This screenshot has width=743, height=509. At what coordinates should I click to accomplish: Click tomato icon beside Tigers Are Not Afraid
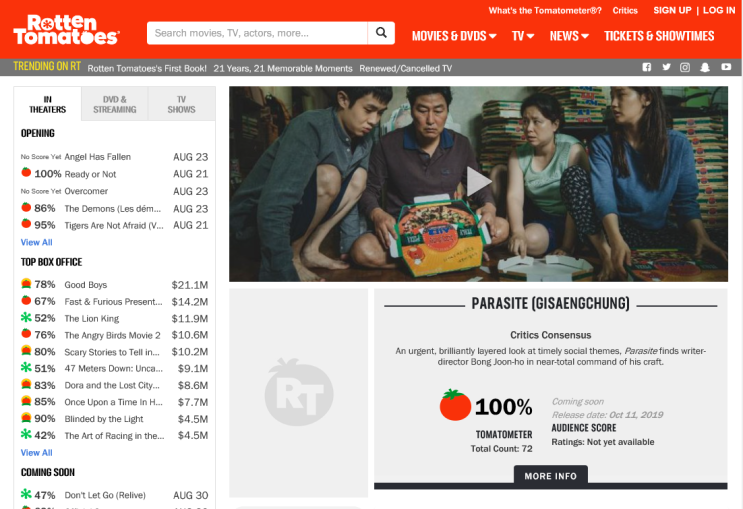[26, 224]
